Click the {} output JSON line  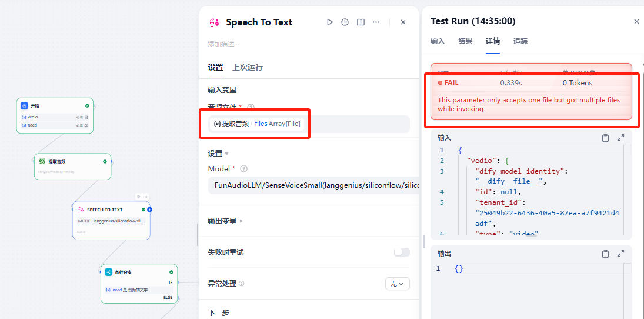[459, 268]
